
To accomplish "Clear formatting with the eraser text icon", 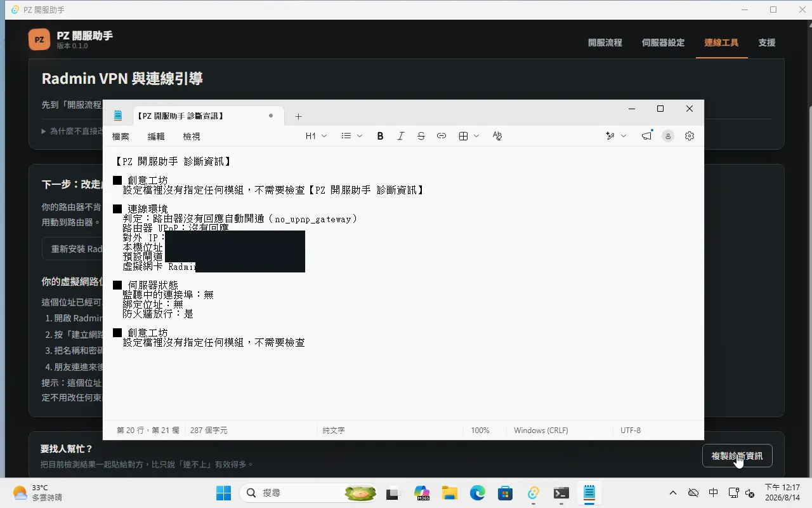I will click(x=497, y=136).
